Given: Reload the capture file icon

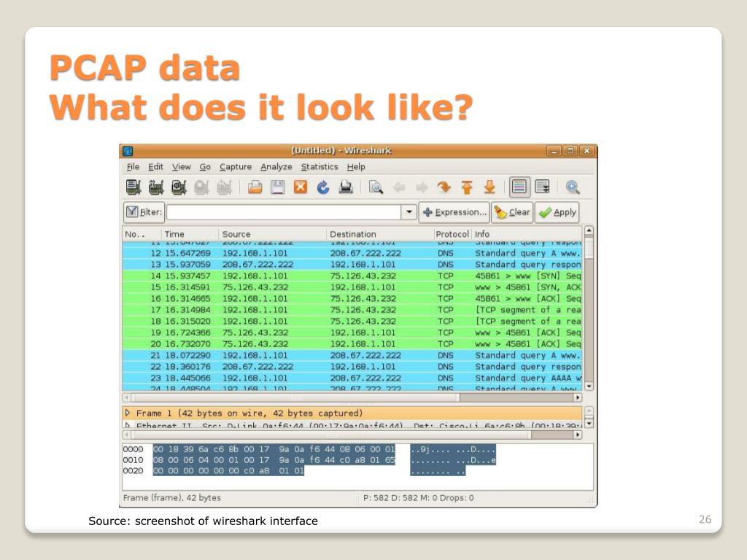Looking at the screenshot, I should (323, 187).
